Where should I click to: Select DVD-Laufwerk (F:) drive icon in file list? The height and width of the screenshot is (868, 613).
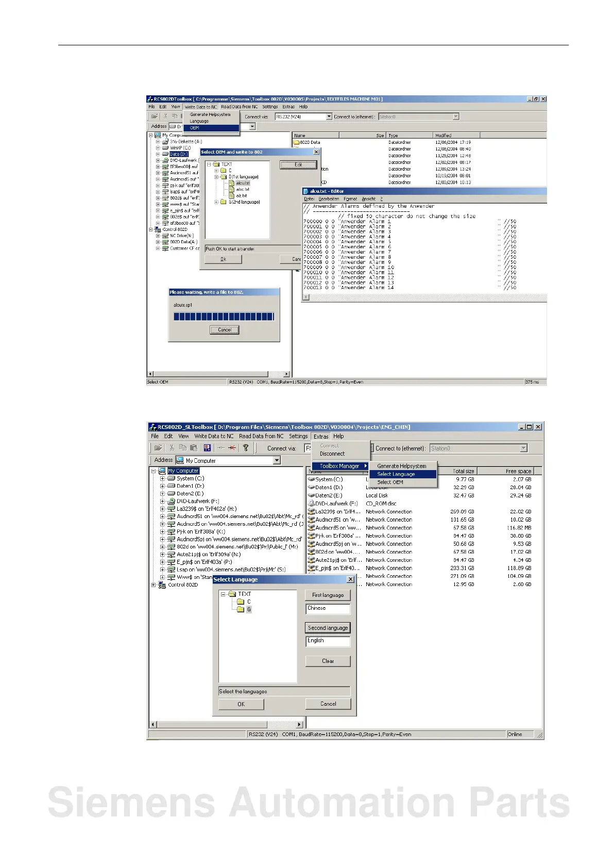pos(311,504)
